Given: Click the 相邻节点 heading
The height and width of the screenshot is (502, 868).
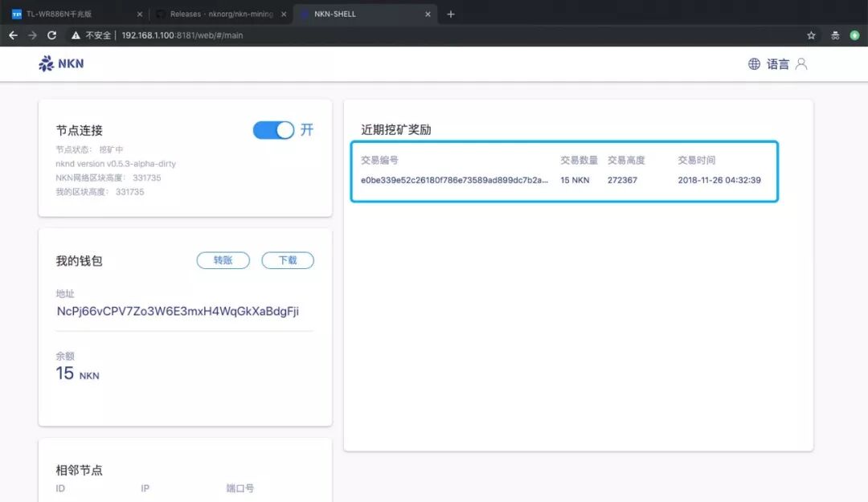Looking at the screenshot, I should point(79,470).
